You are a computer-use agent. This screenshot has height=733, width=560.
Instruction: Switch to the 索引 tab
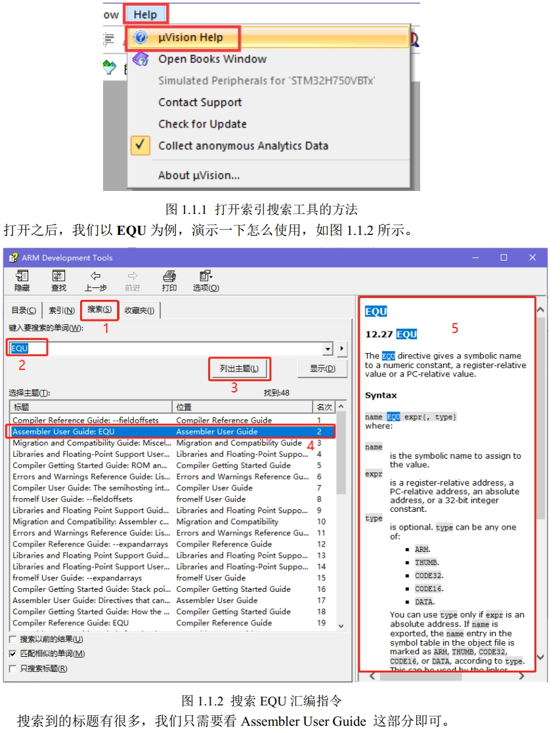(61, 310)
